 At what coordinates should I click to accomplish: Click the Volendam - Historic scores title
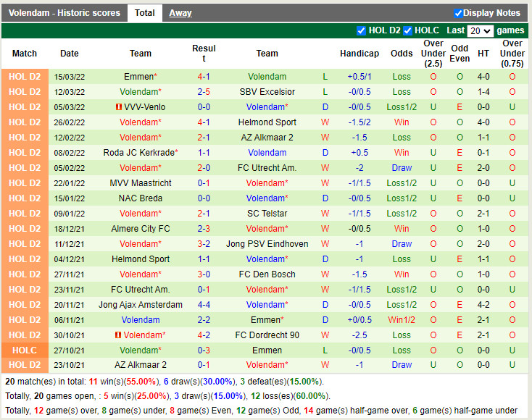[x=65, y=13]
